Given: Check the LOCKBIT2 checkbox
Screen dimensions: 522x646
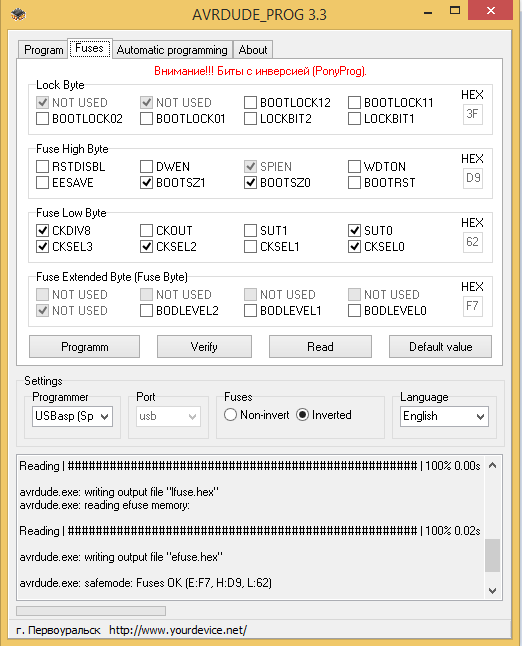Looking at the screenshot, I should coord(250,119).
